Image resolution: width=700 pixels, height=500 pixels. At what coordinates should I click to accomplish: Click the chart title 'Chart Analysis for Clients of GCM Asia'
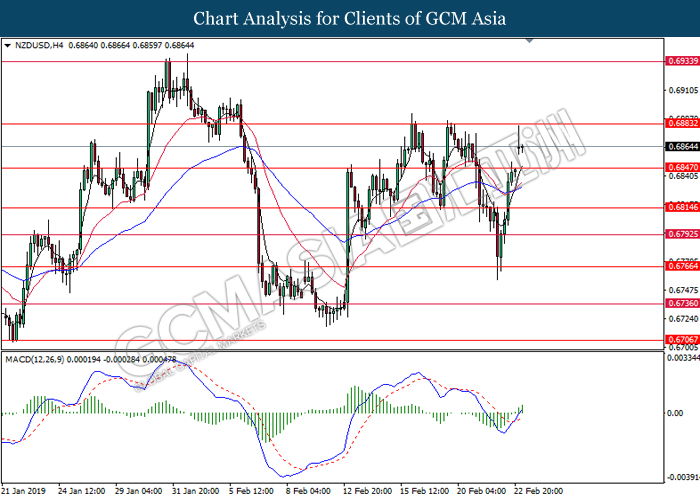[349, 19]
